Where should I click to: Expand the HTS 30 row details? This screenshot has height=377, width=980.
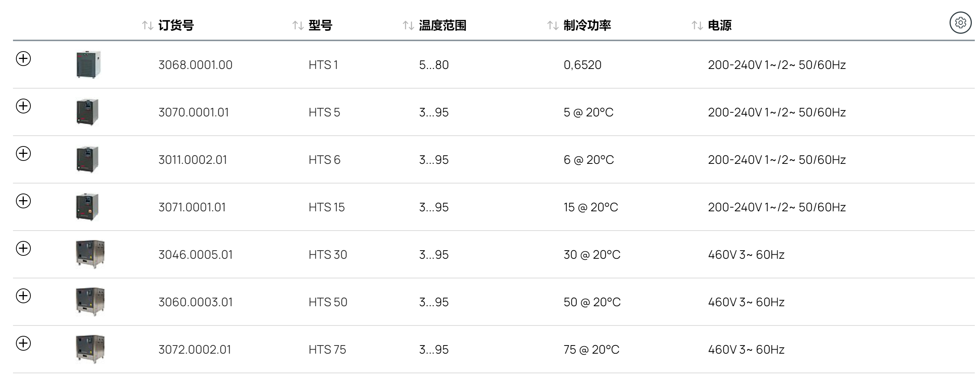tap(23, 248)
